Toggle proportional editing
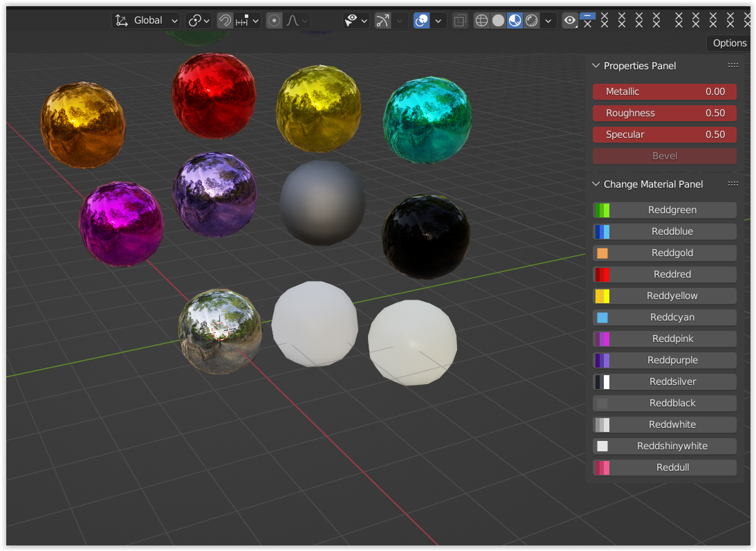The image size is (756, 551). point(274,21)
